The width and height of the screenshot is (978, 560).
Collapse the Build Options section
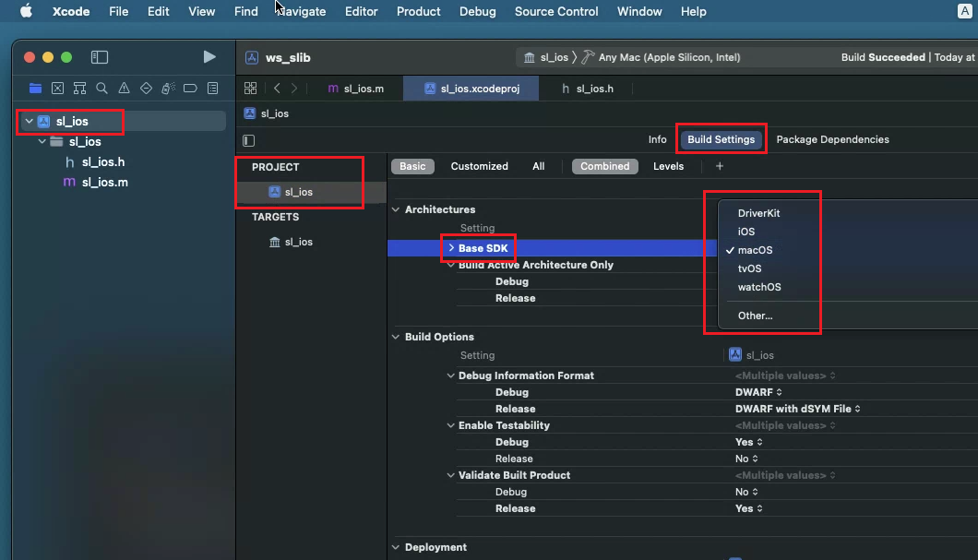396,337
